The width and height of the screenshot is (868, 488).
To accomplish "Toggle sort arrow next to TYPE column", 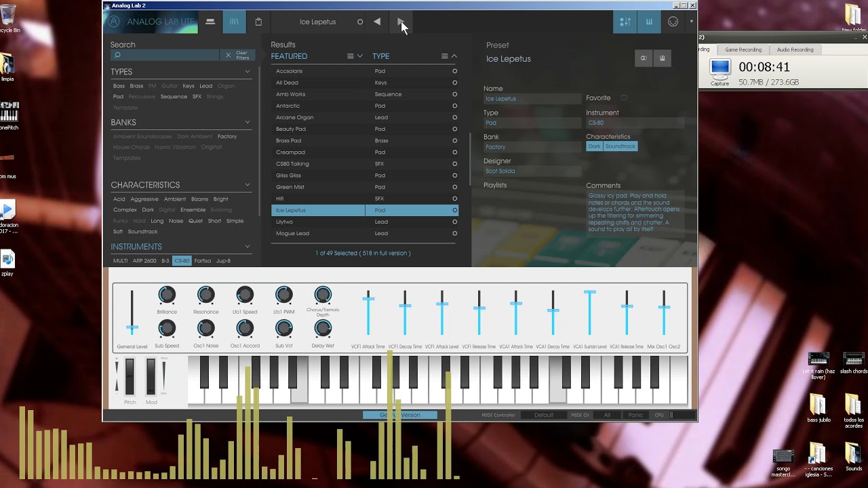I will coord(454,56).
